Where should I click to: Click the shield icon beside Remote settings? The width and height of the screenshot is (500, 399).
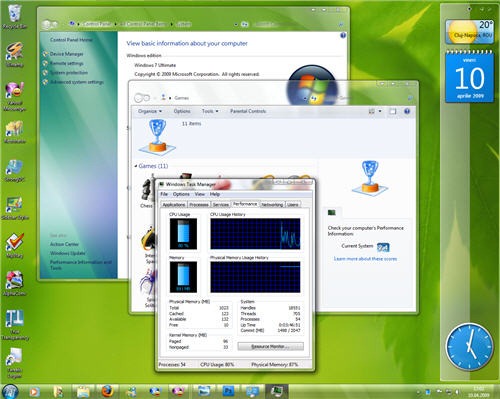tap(45, 63)
